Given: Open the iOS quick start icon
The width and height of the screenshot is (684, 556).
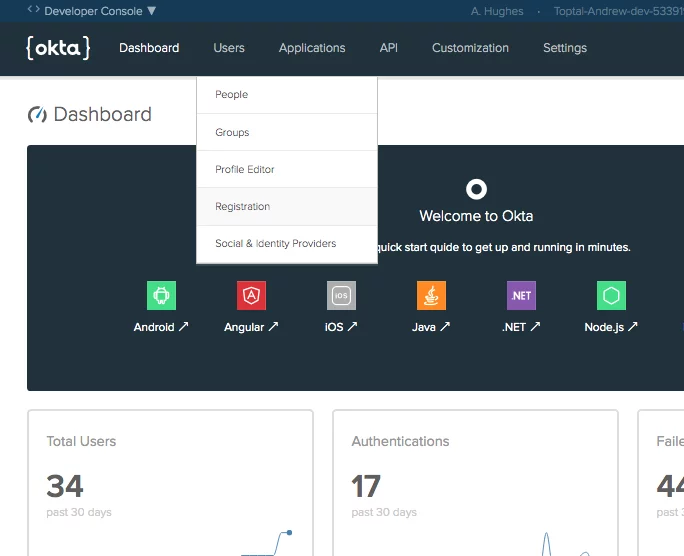Looking at the screenshot, I should (x=341, y=296).
